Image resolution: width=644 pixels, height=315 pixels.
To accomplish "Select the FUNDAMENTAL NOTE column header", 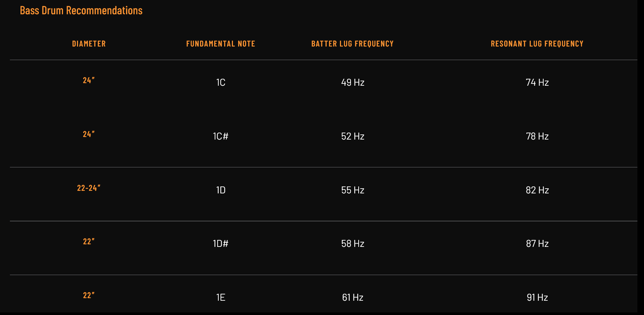I will pos(221,44).
